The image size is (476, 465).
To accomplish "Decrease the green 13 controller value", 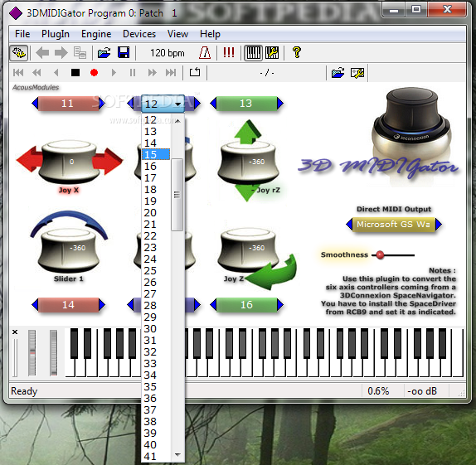I will 213,104.
